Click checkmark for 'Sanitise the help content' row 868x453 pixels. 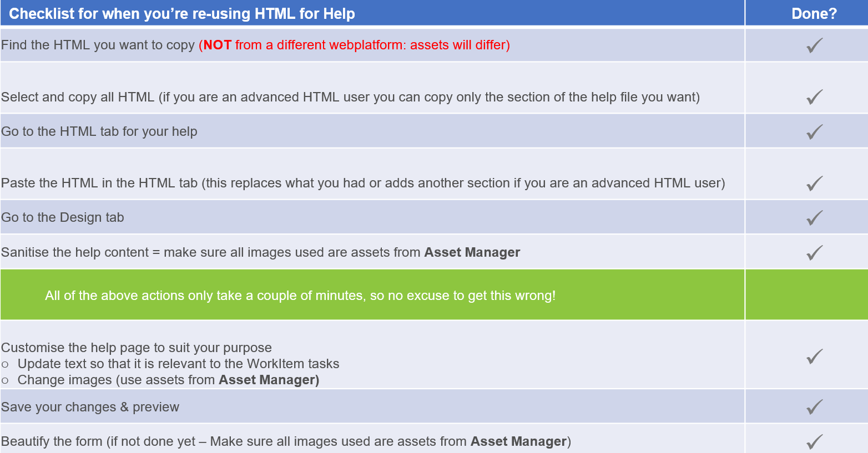(x=814, y=252)
